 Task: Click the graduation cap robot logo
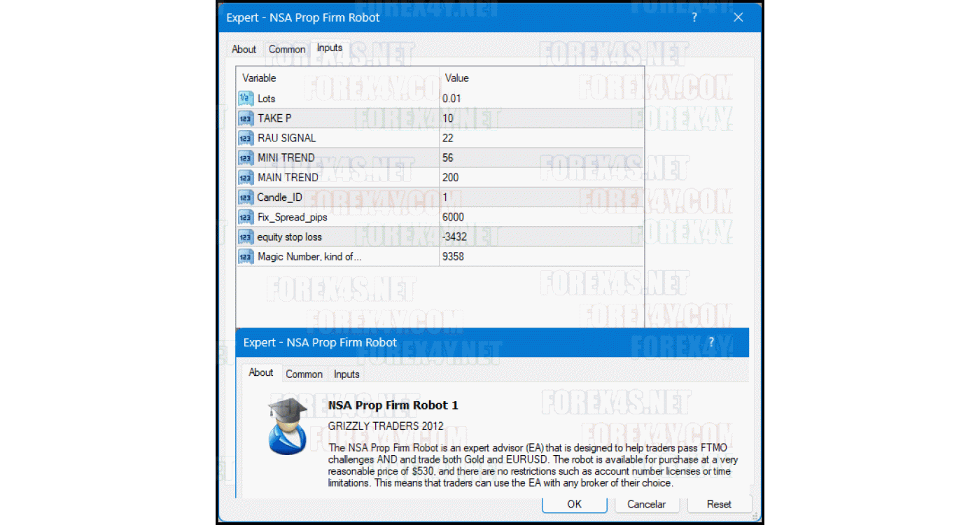tap(287, 427)
